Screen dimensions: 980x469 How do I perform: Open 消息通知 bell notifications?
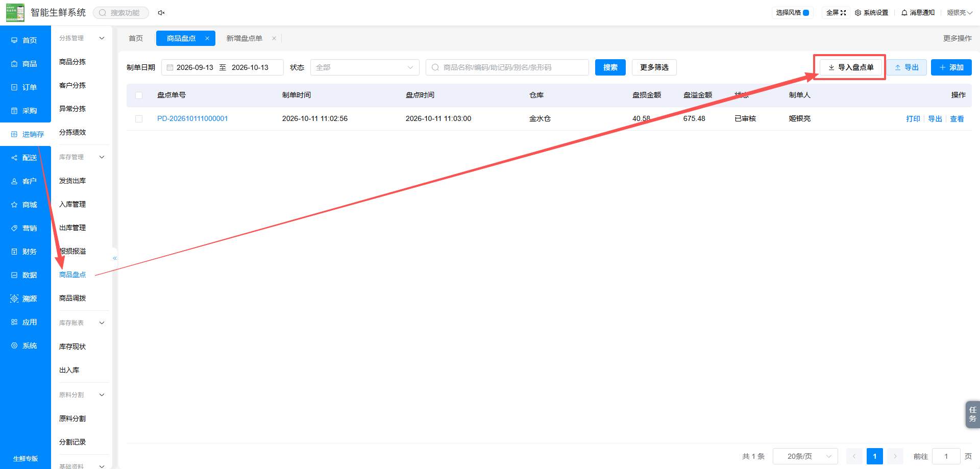tap(918, 13)
